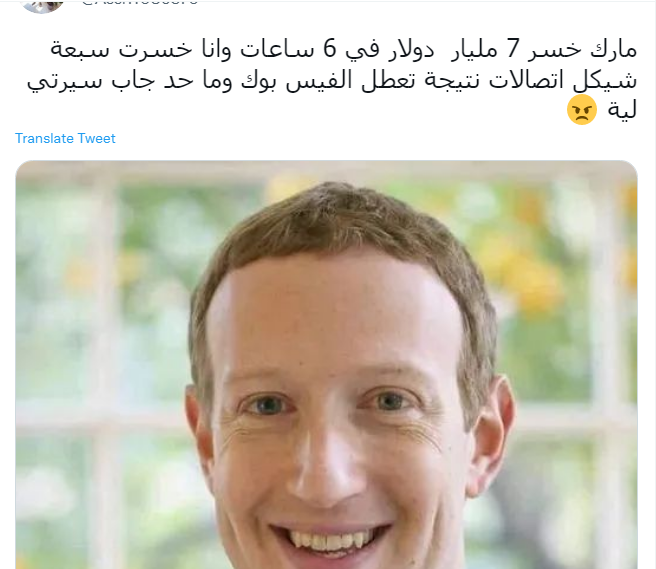The width and height of the screenshot is (656, 569).
Task: Open the attached tweet photo
Action: 326,364
